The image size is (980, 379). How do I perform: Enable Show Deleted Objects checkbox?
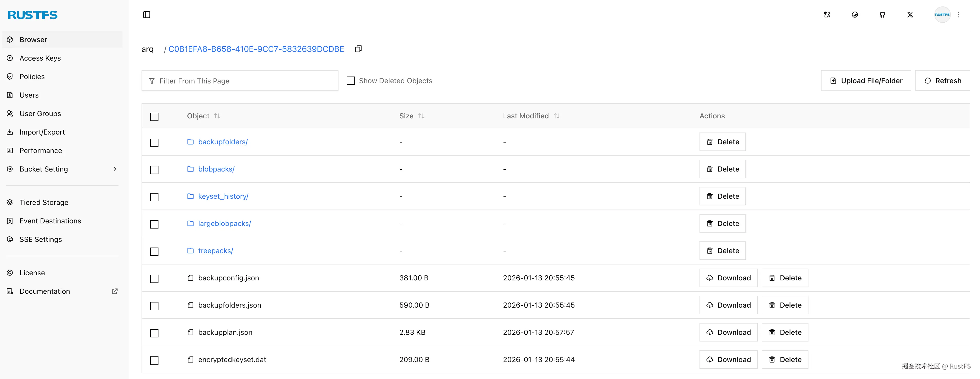(350, 81)
